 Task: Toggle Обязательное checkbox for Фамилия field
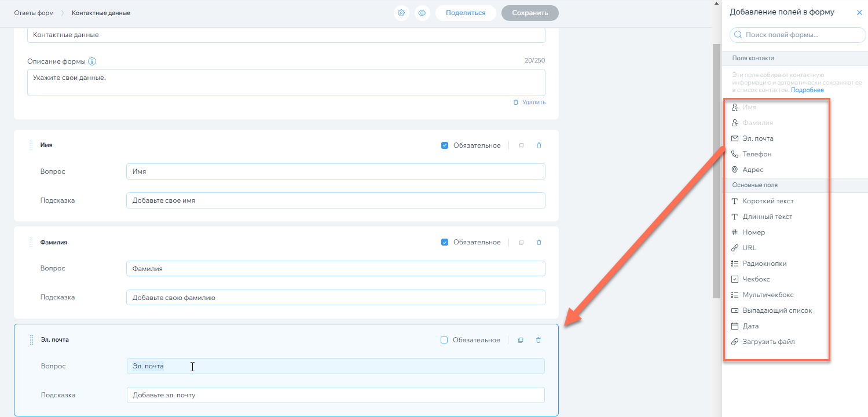click(445, 242)
